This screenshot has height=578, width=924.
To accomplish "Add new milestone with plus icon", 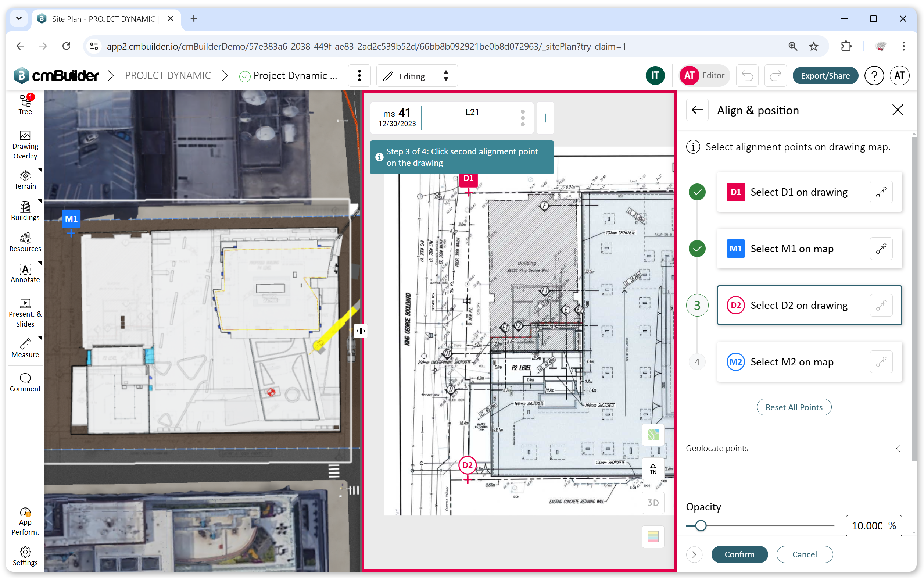I will [x=545, y=118].
